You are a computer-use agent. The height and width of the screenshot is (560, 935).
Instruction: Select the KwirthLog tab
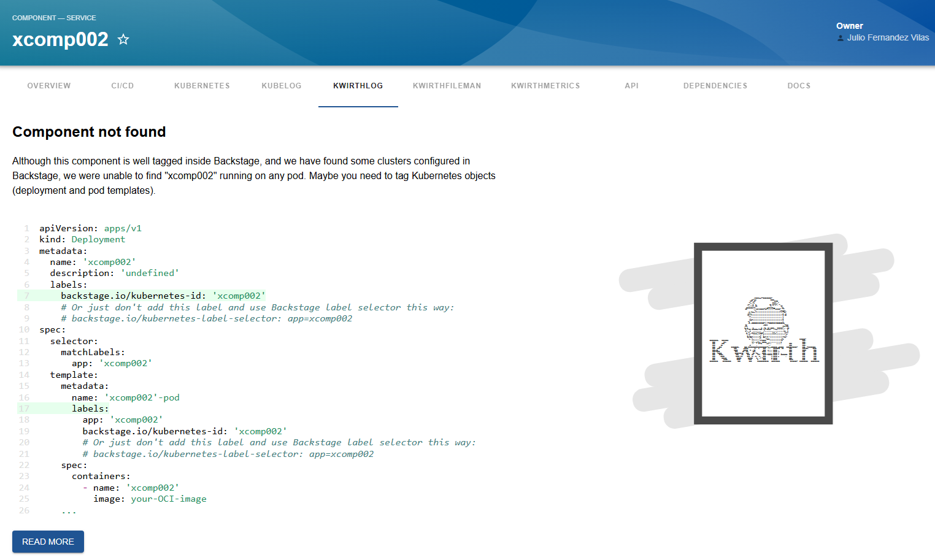(358, 86)
